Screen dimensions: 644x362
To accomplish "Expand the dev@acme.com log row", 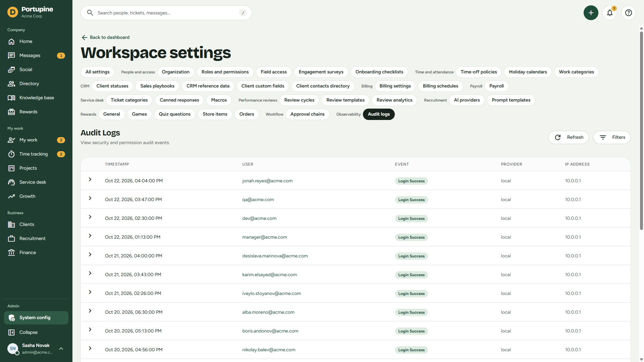I will (90, 217).
